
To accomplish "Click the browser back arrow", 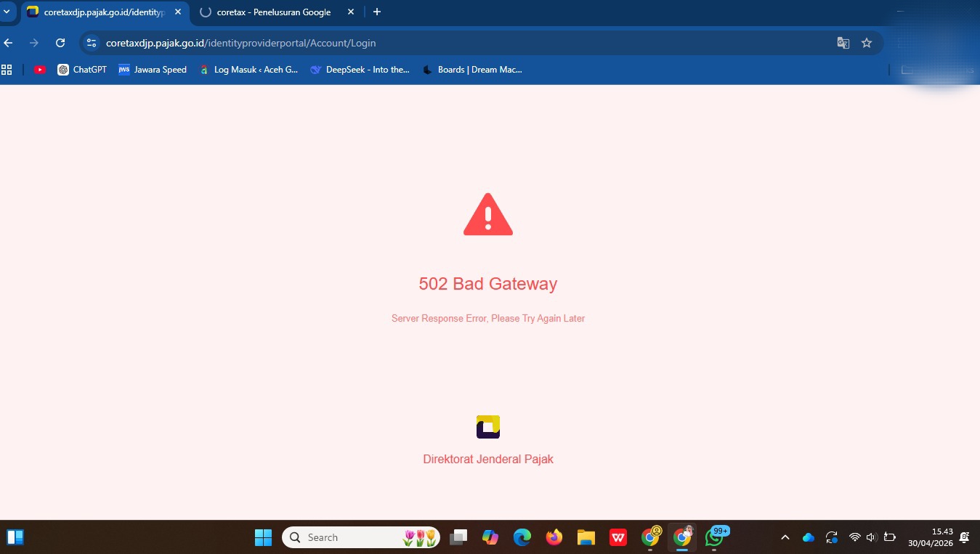I will pos(9,43).
